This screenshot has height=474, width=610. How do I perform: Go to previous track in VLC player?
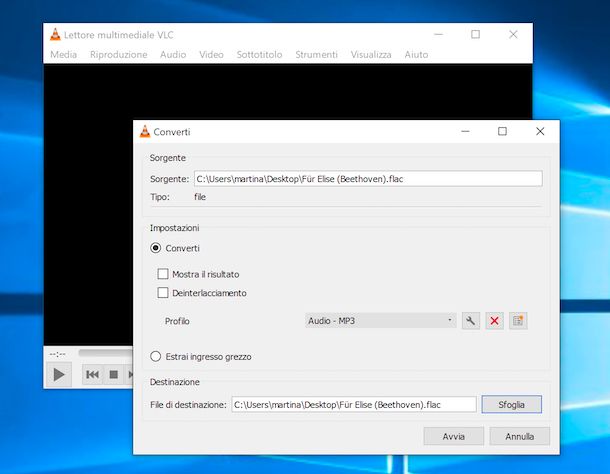tap(92, 375)
